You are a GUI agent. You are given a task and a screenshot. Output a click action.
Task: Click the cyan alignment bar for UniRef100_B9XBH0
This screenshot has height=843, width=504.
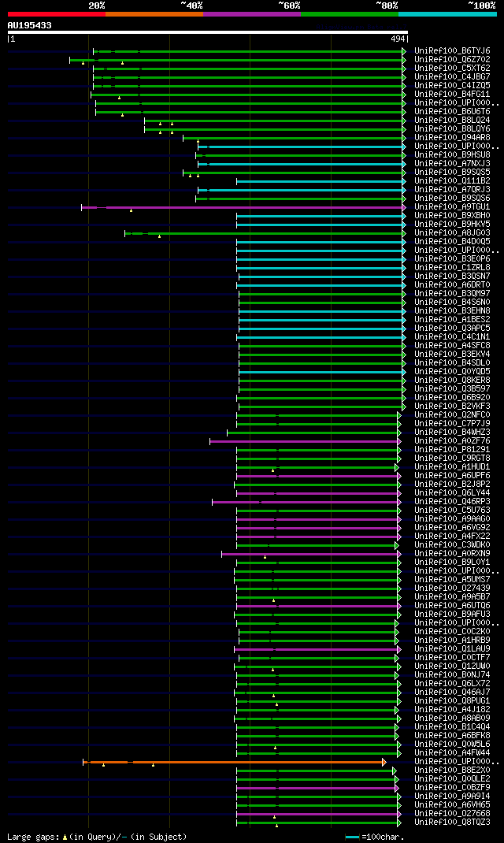point(320,216)
